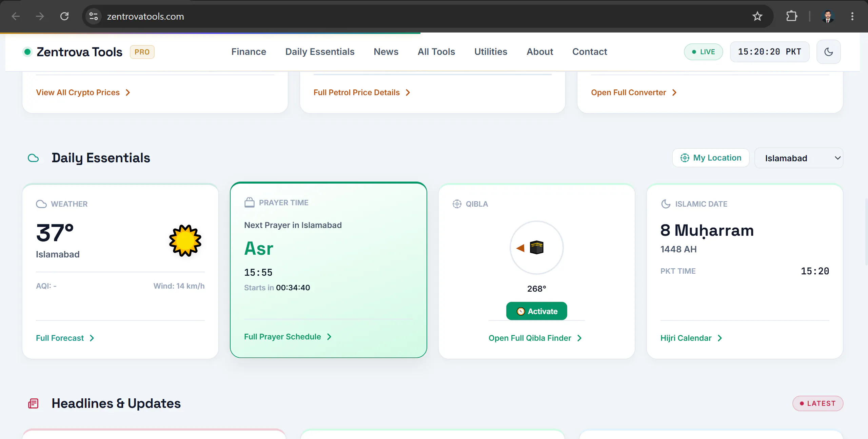The width and height of the screenshot is (868, 439).
Task: Click the Kaaba icon in the compass
Action: (537, 247)
